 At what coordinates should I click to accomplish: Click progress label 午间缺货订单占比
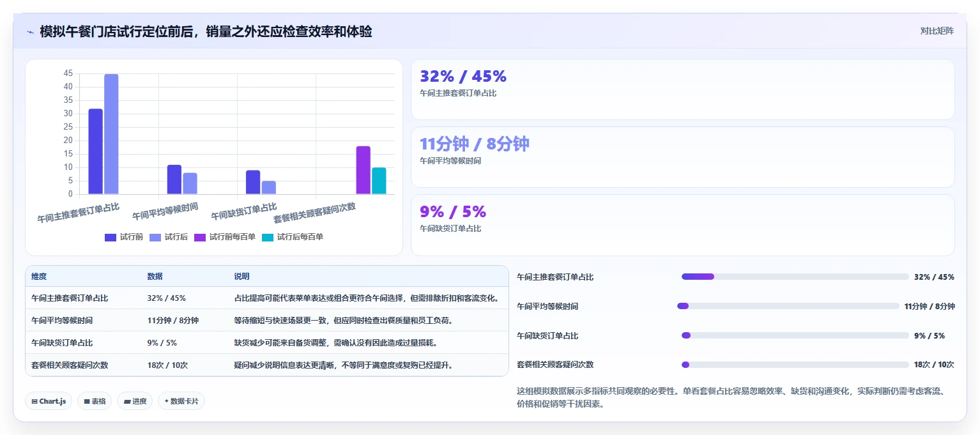547,336
